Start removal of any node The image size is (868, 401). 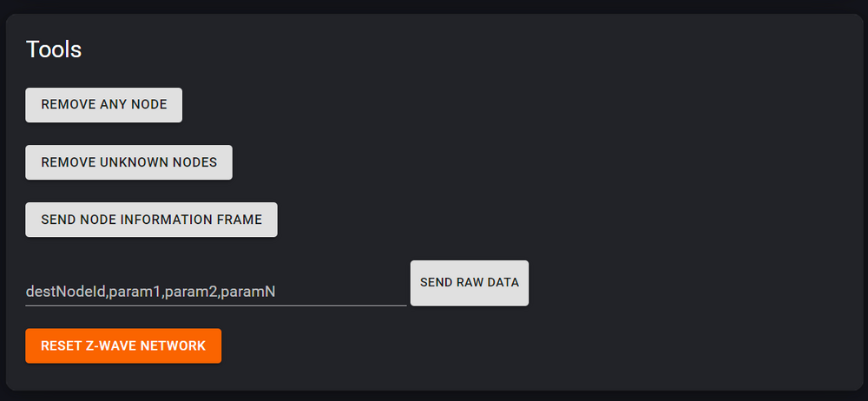(103, 105)
